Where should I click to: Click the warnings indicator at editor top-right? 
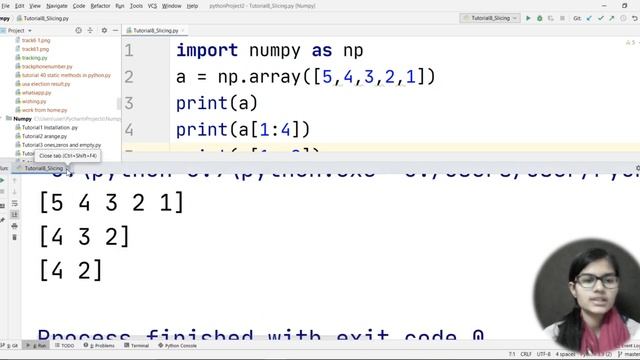pyautogui.click(x=631, y=42)
